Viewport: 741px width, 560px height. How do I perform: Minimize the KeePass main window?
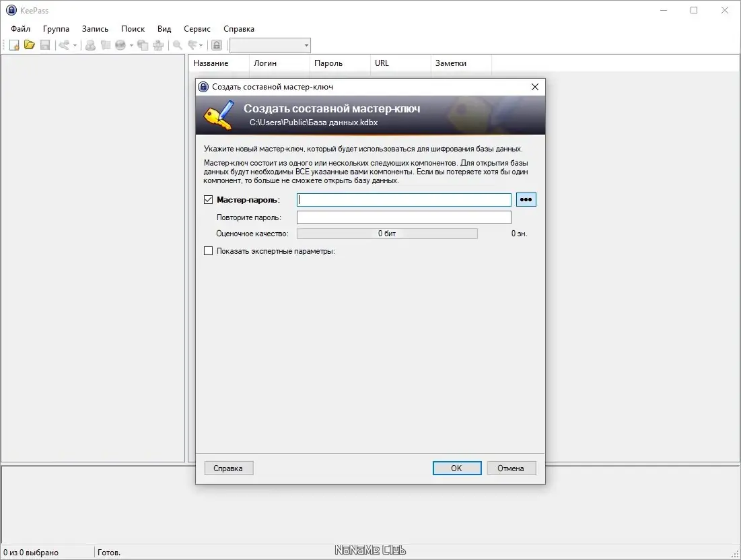[664, 10]
